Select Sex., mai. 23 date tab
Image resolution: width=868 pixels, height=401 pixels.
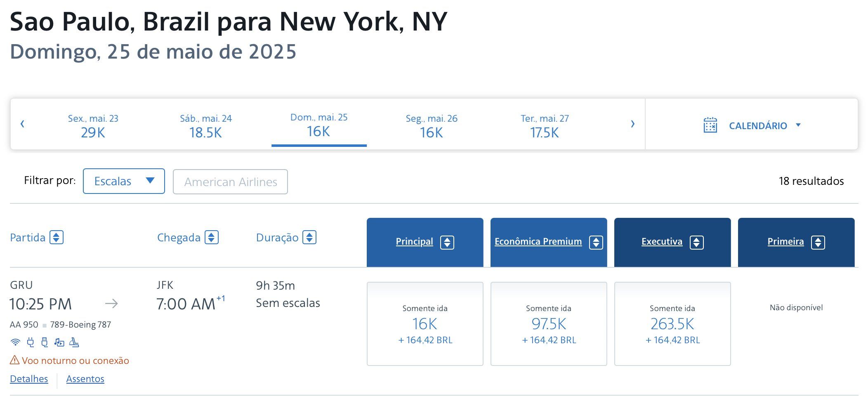tap(93, 126)
